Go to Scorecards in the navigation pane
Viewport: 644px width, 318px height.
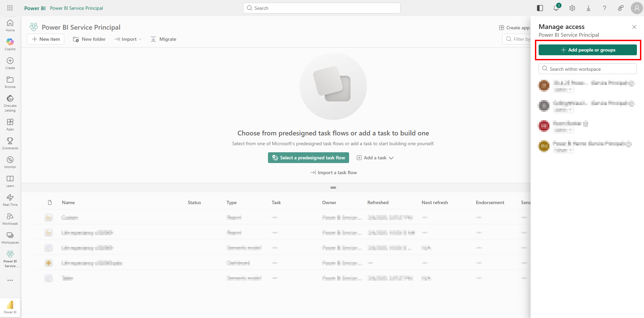[x=10, y=143]
